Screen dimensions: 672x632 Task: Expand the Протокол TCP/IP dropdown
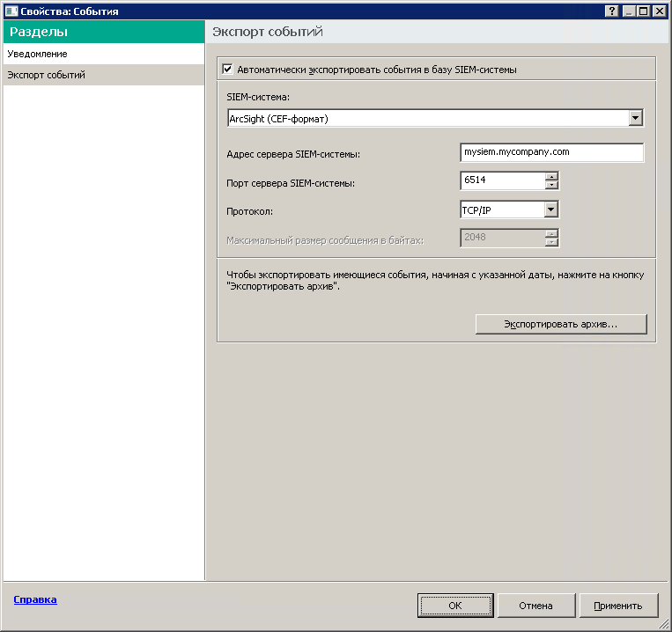click(x=551, y=209)
